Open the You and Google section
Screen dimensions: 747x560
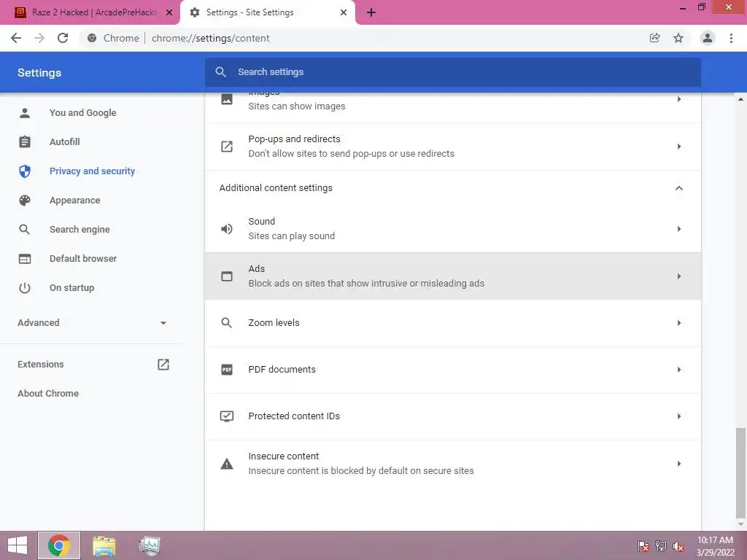(x=83, y=113)
